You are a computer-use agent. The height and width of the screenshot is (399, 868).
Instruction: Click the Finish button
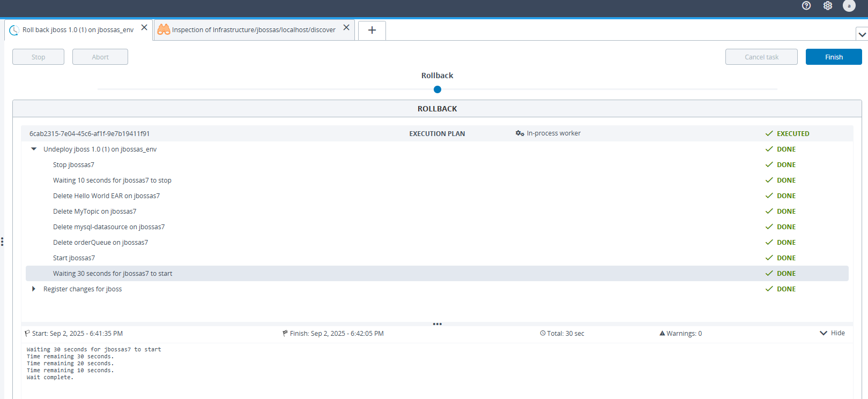833,57
